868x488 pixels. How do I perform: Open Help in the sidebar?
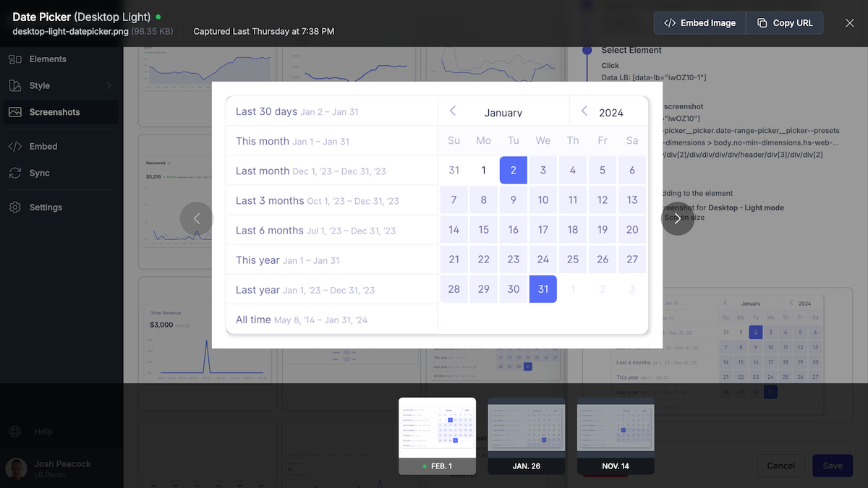59,432
